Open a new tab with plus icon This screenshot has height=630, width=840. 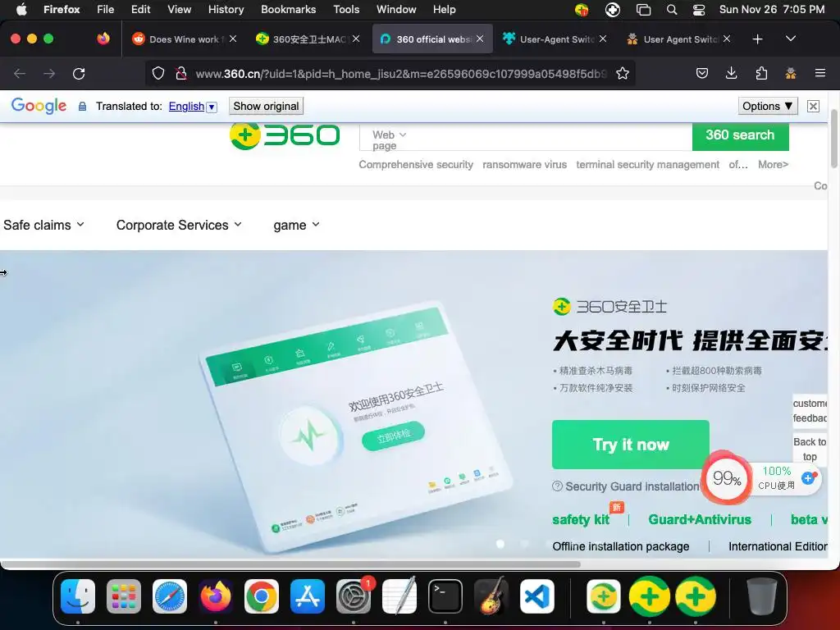(x=757, y=39)
